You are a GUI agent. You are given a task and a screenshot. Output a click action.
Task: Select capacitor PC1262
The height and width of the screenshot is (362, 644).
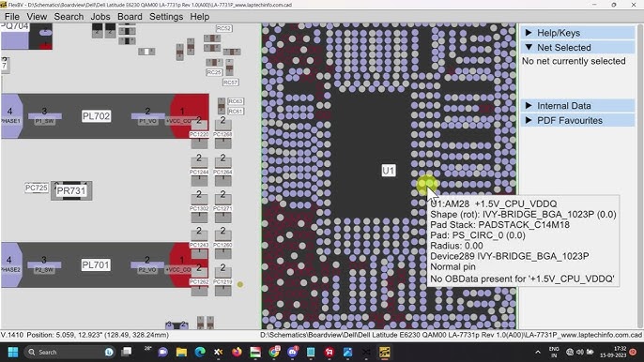click(199, 282)
